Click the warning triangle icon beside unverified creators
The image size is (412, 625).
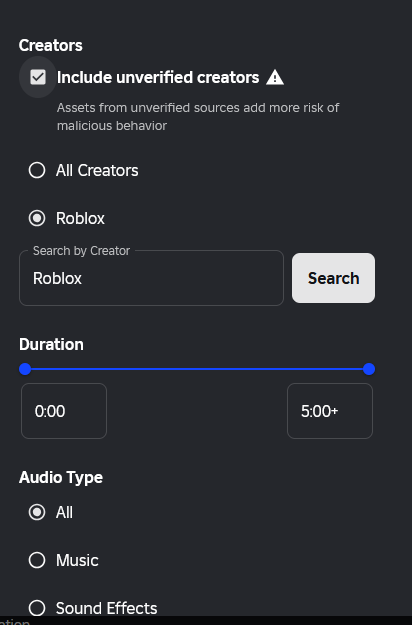point(275,77)
